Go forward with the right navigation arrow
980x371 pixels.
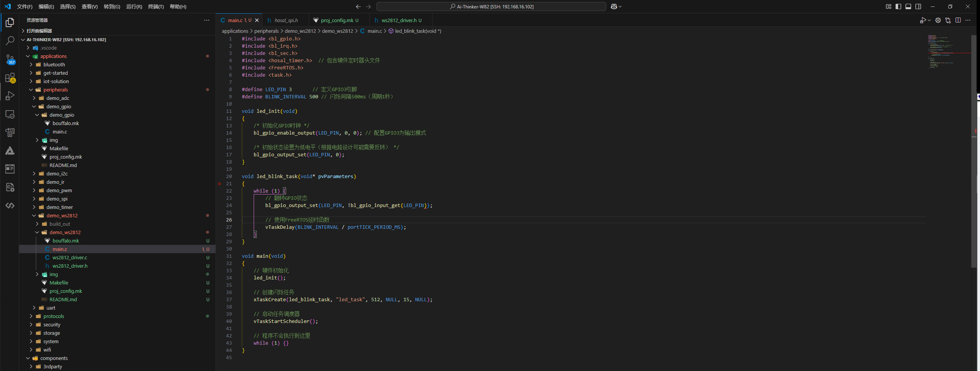(x=368, y=6)
